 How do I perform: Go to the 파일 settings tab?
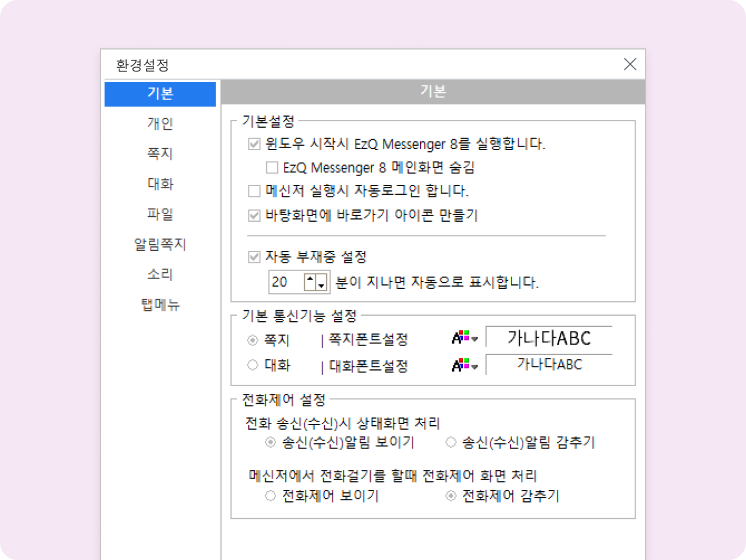click(x=160, y=214)
